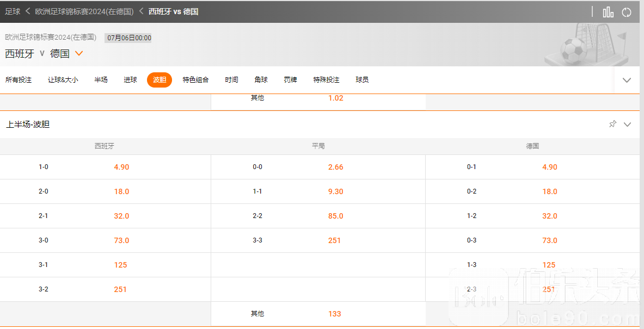Open the 特色组合 tab
The height and width of the screenshot is (329, 644).
[195, 80]
